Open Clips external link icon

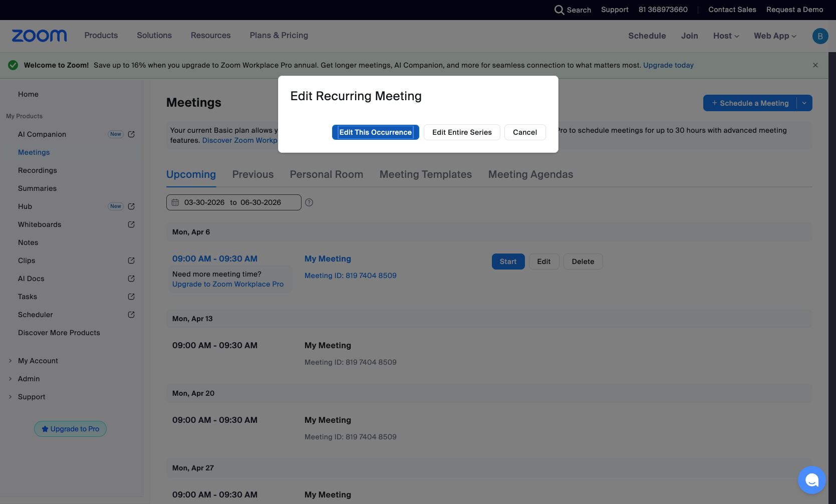coord(131,261)
